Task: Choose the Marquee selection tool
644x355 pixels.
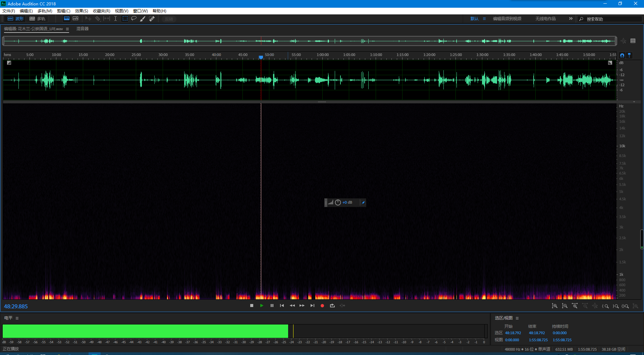Action: [125, 19]
